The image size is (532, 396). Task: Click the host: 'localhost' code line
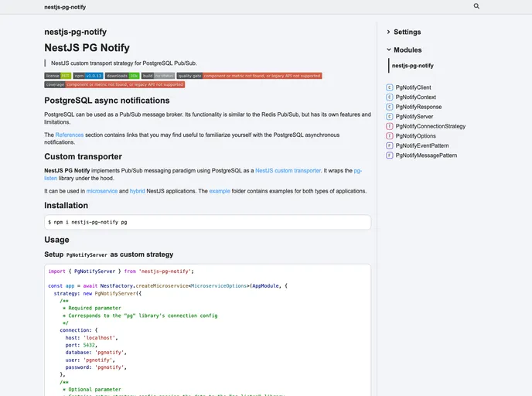click(x=91, y=338)
